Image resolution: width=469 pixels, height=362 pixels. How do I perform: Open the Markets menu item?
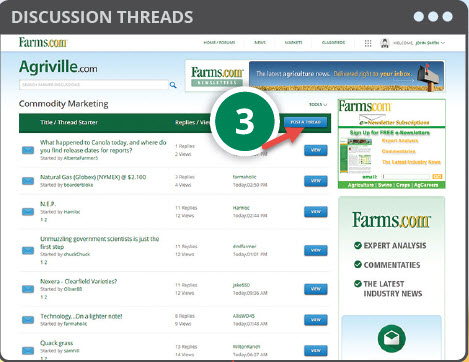[x=293, y=43]
